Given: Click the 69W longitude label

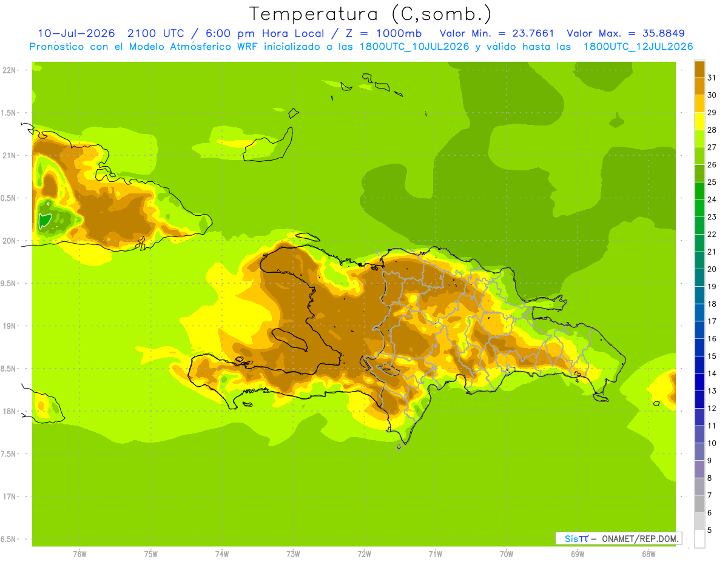Looking at the screenshot, I should pos(577,554).
